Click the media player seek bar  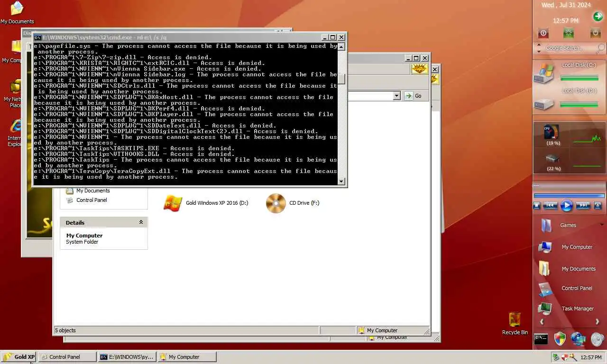[569, 195]
